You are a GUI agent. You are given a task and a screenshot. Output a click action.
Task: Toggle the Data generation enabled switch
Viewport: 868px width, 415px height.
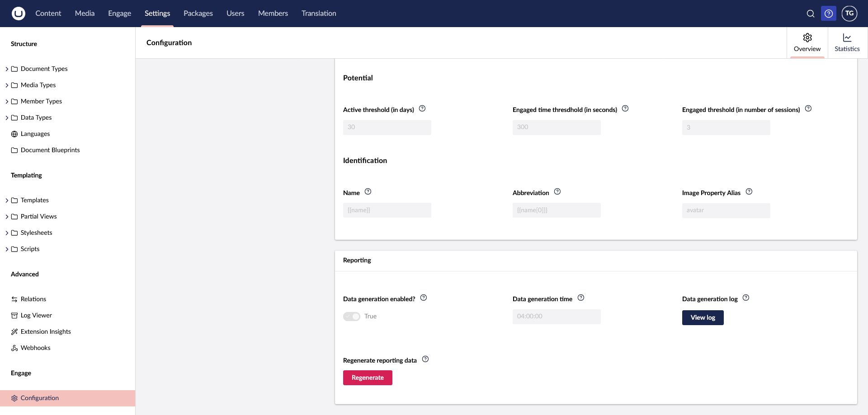click(352, 317)
